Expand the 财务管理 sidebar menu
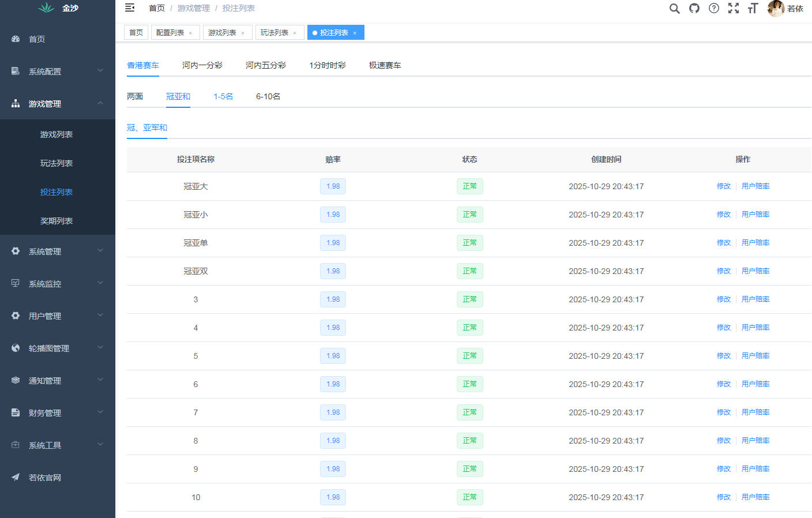This screenshot has height=518, width=812. (x=58, y=413)
